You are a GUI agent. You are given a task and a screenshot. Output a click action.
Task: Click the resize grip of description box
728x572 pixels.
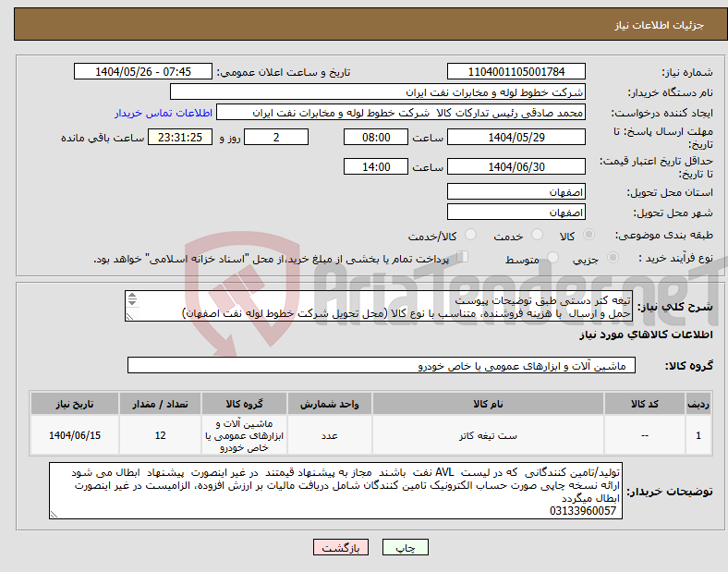[x=129, y=317]
